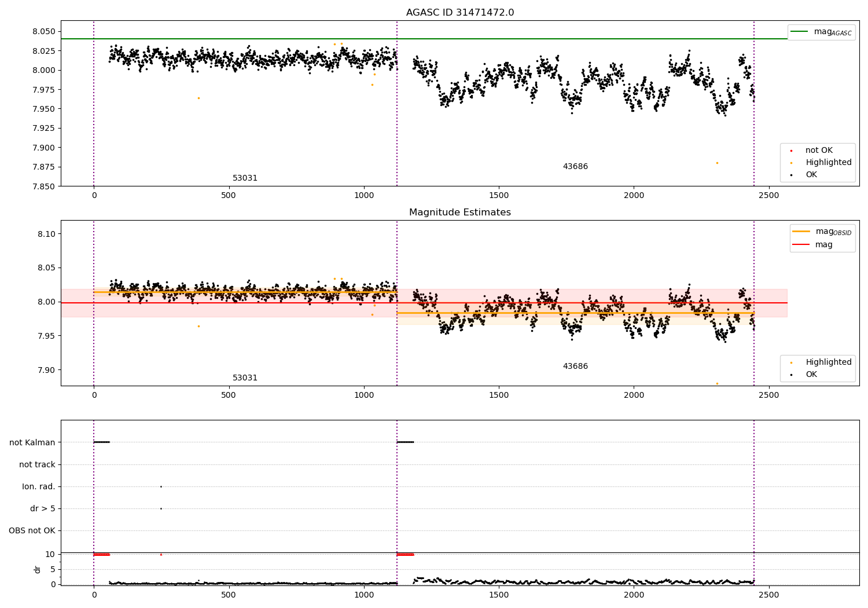Select 'Highlighted' legend entry in Magnitude Estimates plot
Image resolution: width=868 pixels, height=608 pixels.
point(821,362)
